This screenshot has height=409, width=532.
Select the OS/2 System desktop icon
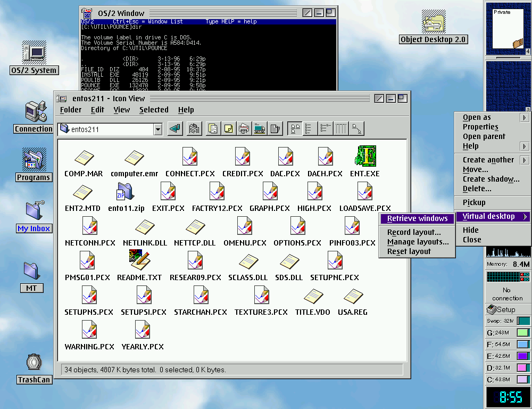(x=34, y=52)
